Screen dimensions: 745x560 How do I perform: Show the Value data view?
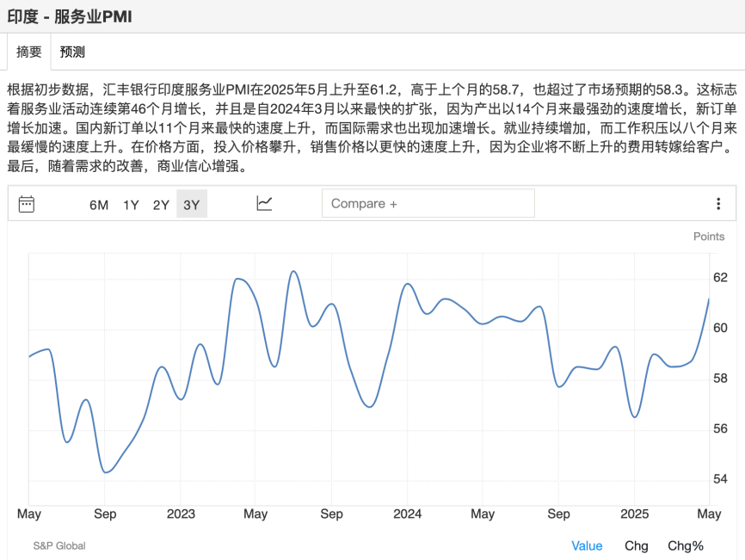587,545
